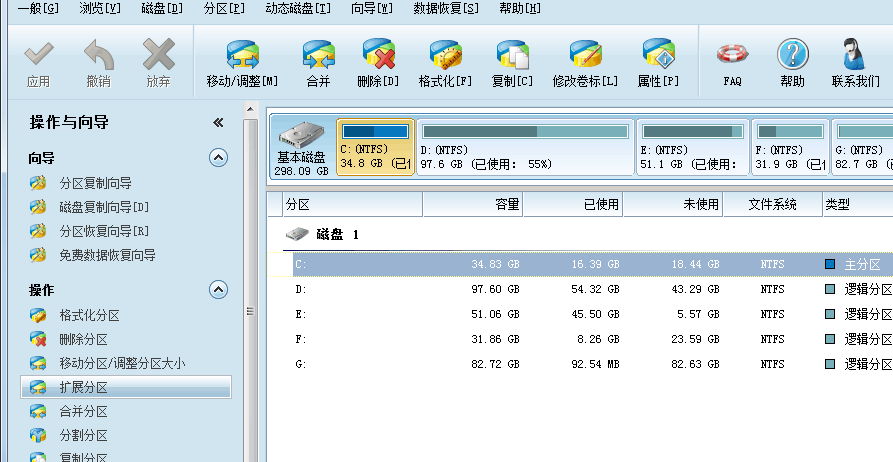The image size is (893, 462).
Task: Sort by the 已使用 column header
Action: point(573,205)
